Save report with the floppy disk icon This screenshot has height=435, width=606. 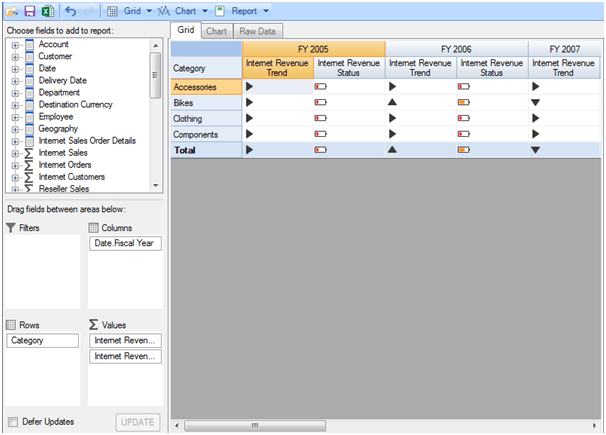click(x=30, y=11)
